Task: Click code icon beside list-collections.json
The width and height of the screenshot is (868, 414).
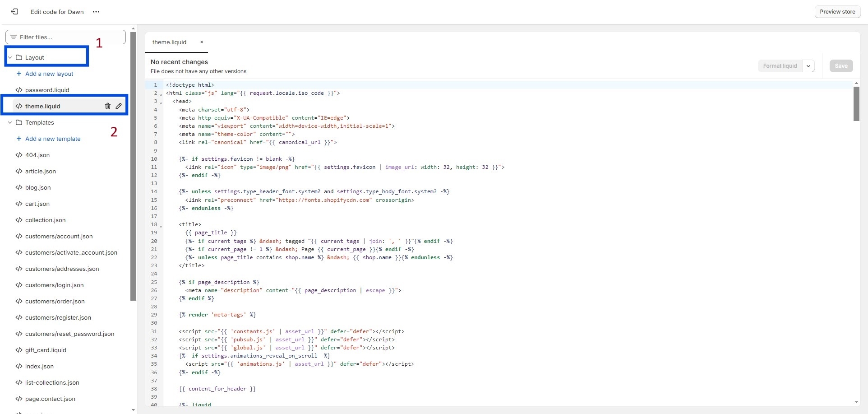Action: (x=19, y=382)
